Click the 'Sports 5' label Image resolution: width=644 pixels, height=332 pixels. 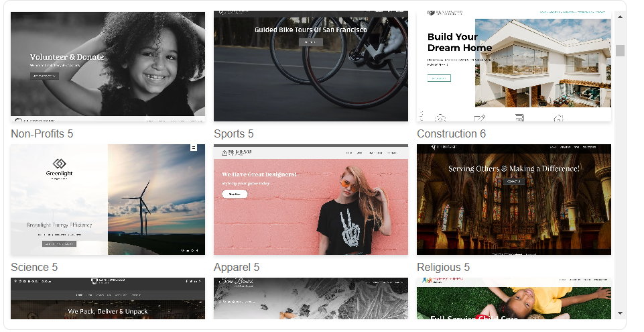pos(234,133)
